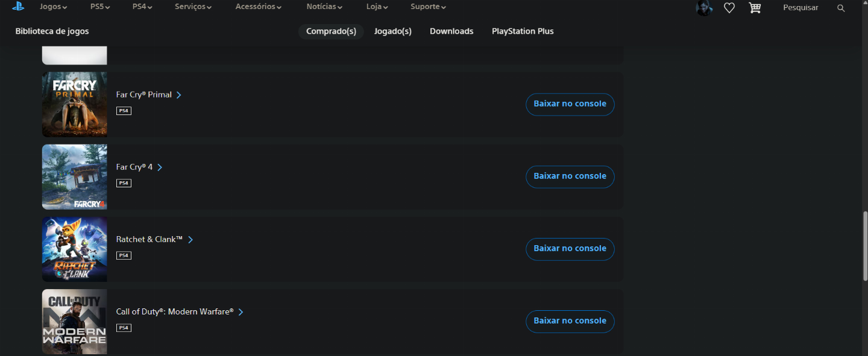Select the Comprado(s) tab
The image size is (868, 356).
click(x=331, y=31)
